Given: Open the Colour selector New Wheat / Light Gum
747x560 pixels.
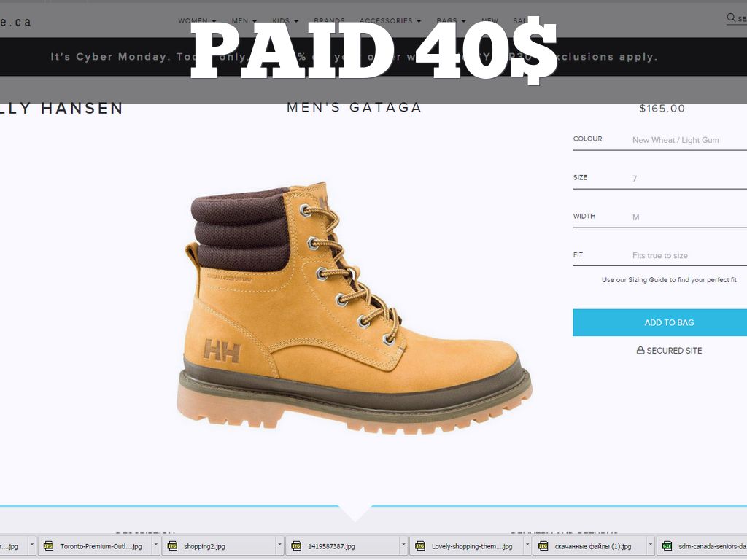Looking at the screenshot, I should point(659,140).
